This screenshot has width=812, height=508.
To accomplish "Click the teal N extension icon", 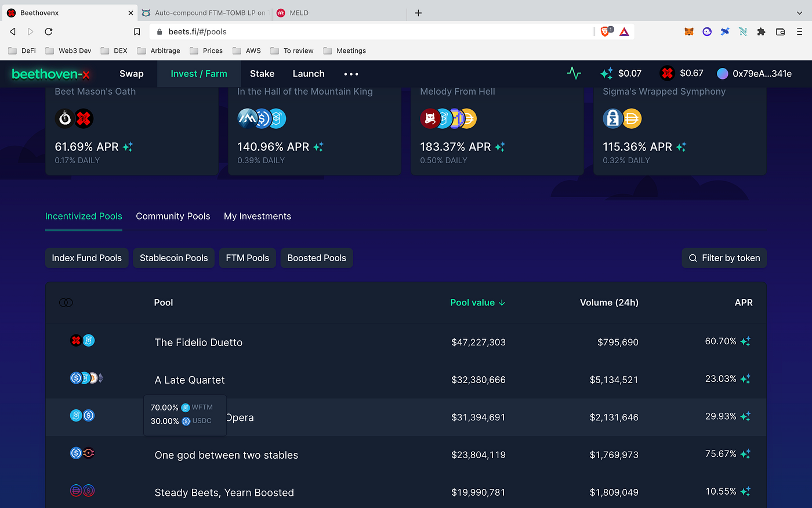I will [x=743, y=32].
